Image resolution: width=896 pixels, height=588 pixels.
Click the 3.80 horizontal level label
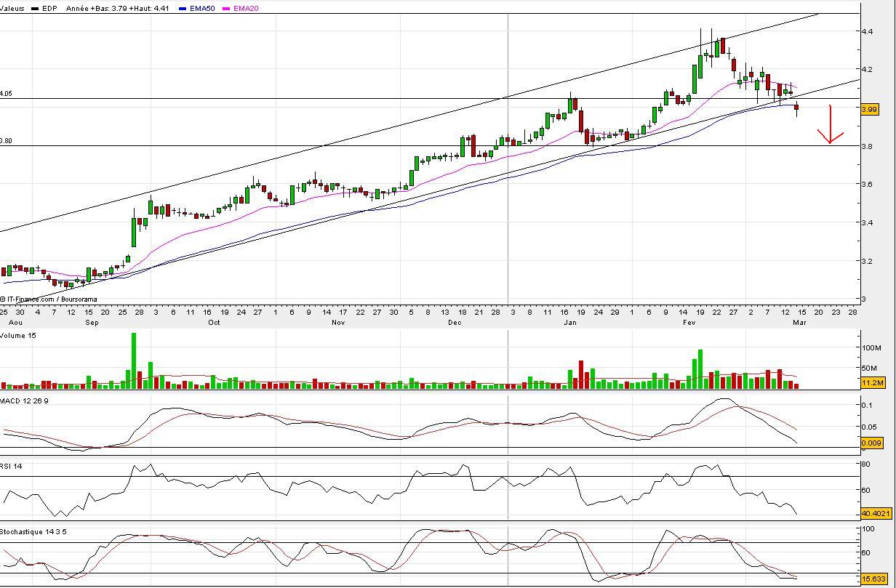tap(6, 141)
